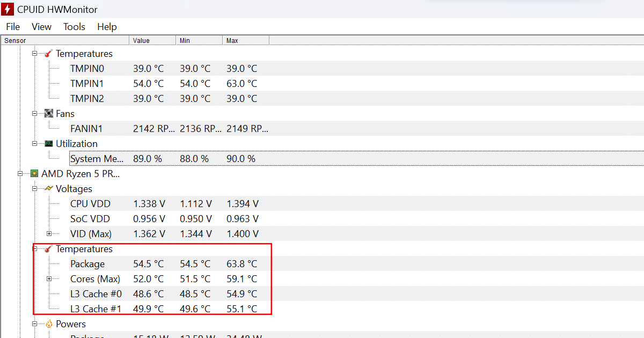Open the Help menu

coord(107,27)
